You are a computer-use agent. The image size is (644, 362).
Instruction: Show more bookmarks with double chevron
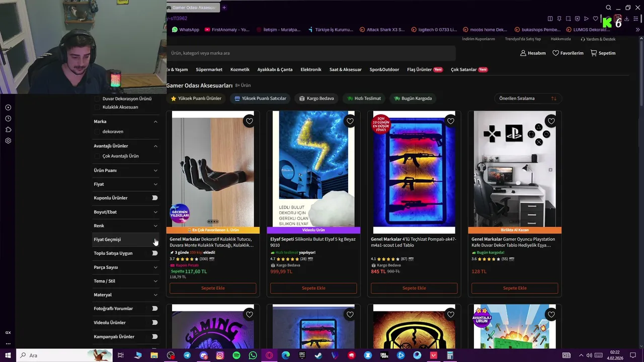click(x=638, y=30)
